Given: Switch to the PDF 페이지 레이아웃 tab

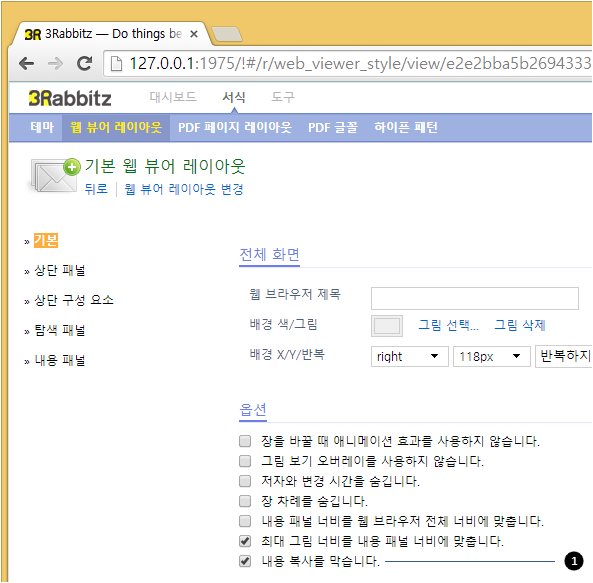Looking at the screenshot, I should (235, 127).
